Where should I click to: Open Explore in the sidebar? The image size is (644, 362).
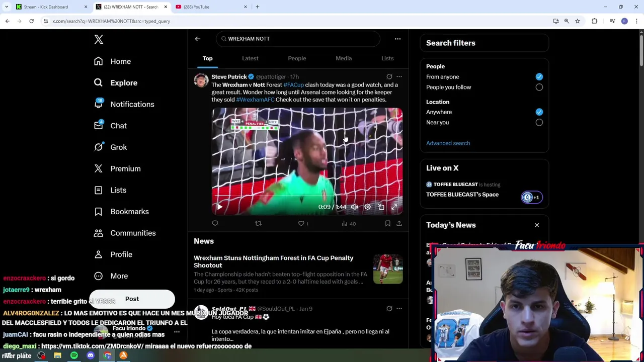116,83
